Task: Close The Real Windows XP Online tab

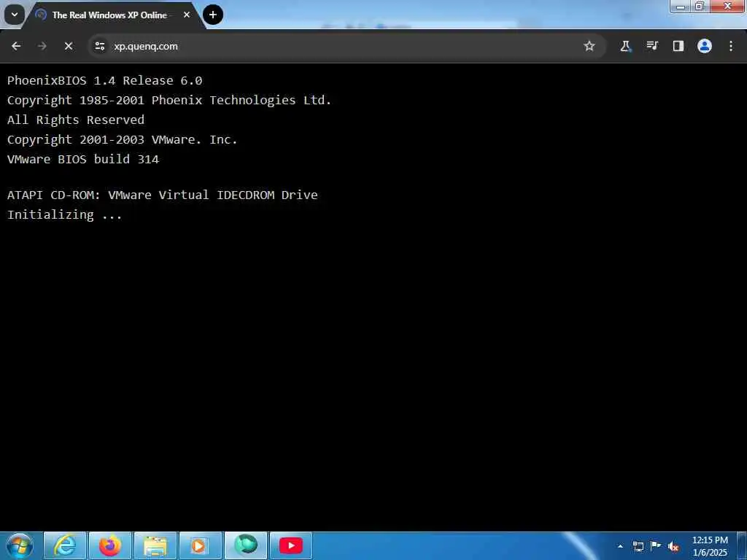Action: click(x=187, y=15)
